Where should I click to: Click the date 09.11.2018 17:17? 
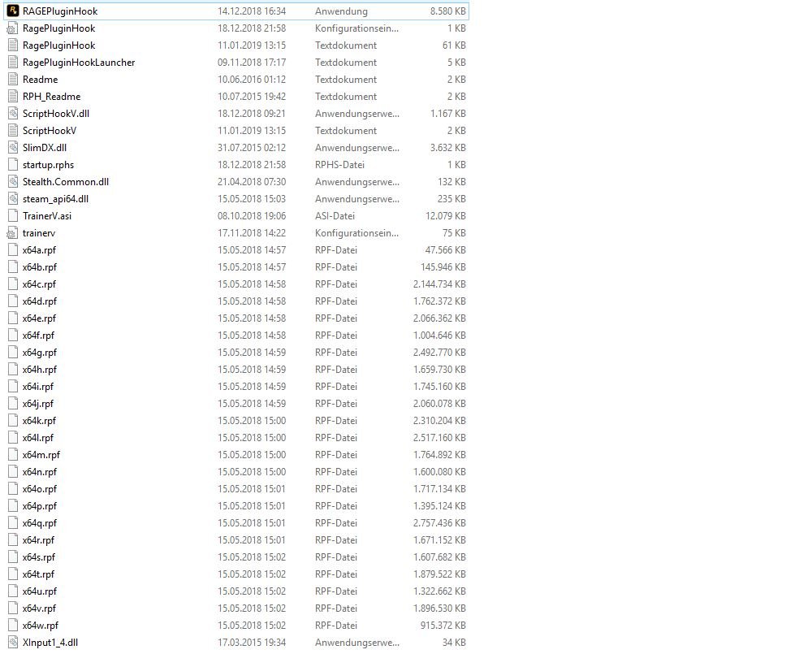[252, 63]
